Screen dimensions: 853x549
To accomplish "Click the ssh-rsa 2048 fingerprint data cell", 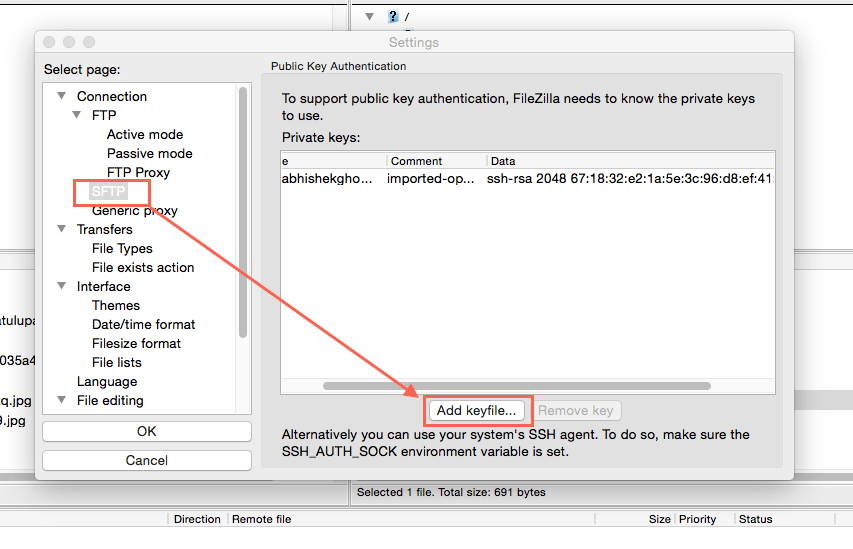I will coord(629,178).
